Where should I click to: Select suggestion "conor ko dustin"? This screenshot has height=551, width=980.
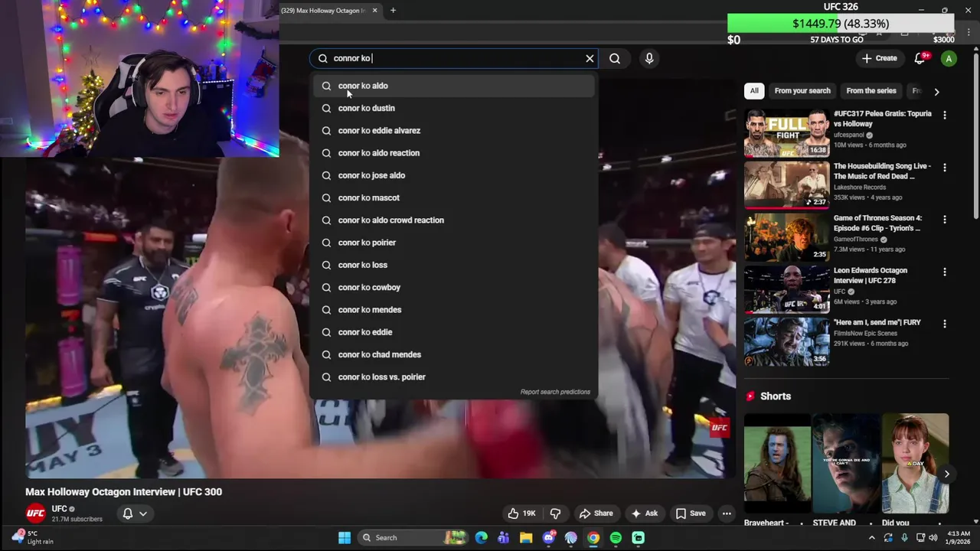pyautogui.click(x=453, y=108)
